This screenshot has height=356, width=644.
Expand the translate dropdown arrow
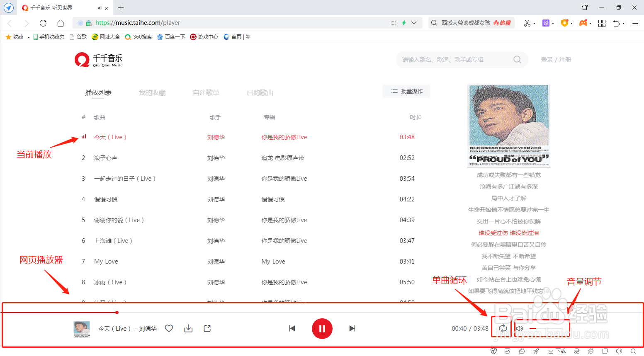[553, 24]
